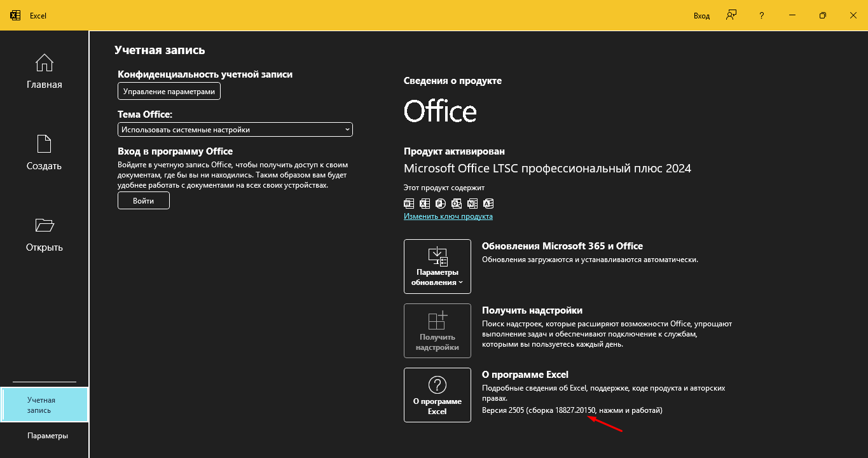Click the large Office logo text
868x458 pixels.
coord(440,111)
